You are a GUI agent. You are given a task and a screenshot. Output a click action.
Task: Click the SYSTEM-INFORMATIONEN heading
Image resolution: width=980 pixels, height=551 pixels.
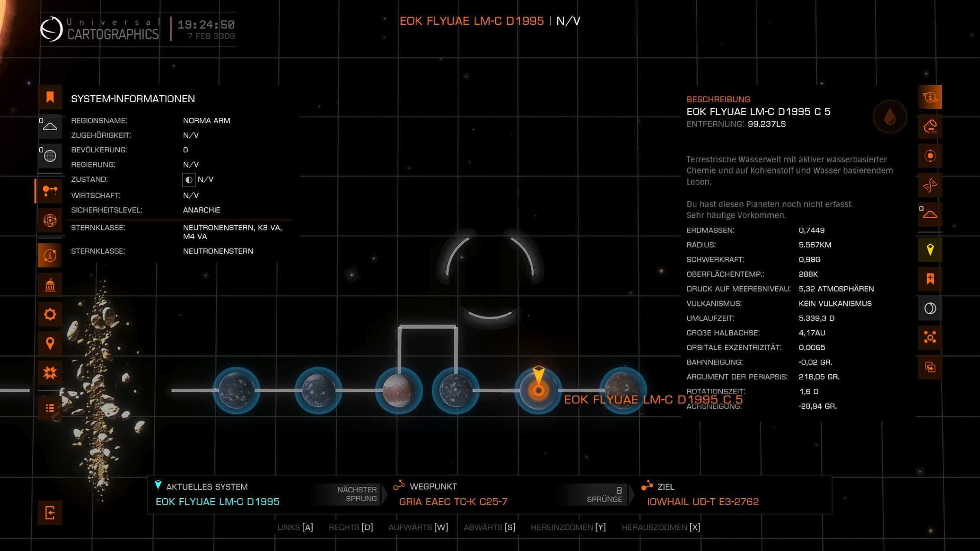[x=133, y=99]
